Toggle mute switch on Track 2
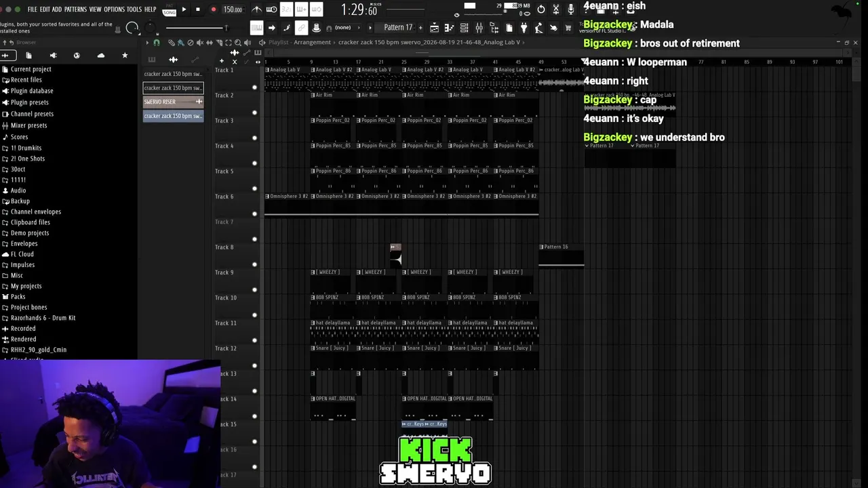Viewport: 868px width, 488px height. [255, 113]
